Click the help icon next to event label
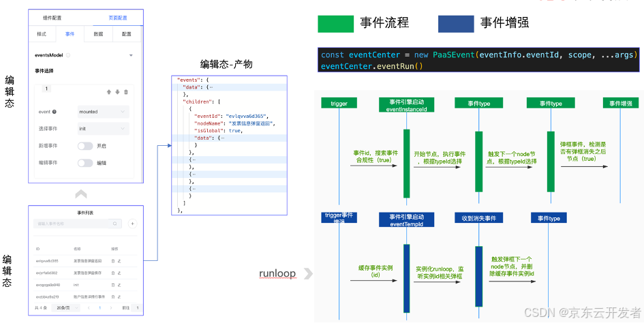 click(55, 112)
